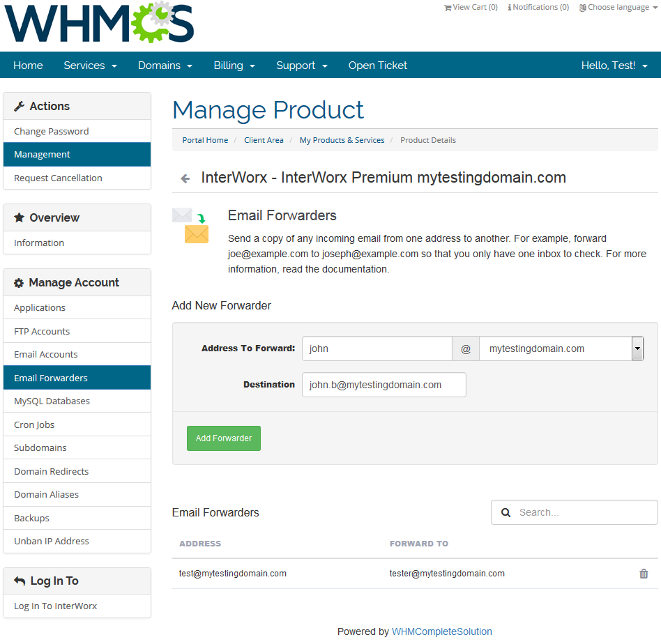Expand the Domains menu
Screen dimensions: 661x644
tap(165, 66)
